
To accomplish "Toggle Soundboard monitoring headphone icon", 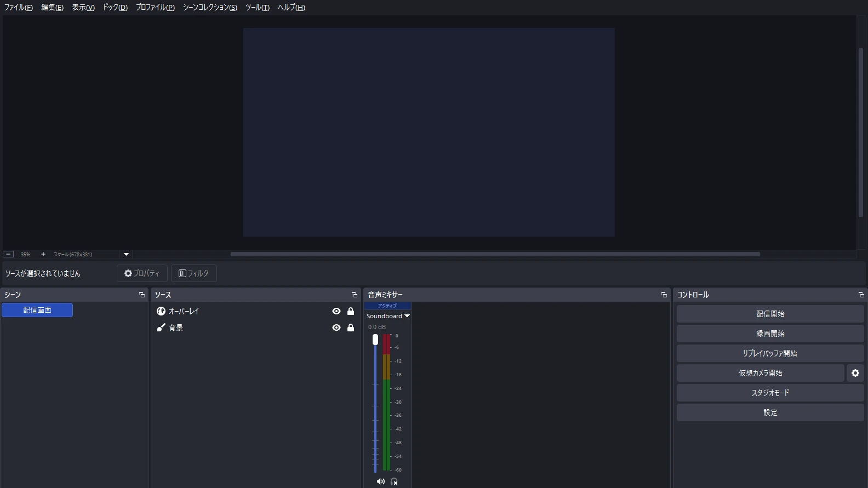I will (x=394, y=481).
